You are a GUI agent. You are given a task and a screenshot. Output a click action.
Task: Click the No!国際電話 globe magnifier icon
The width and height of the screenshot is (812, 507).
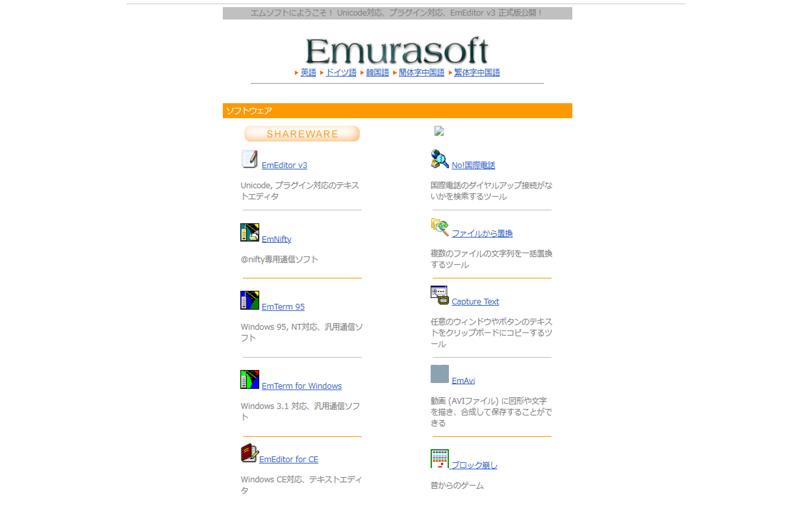tap(440, 159)
